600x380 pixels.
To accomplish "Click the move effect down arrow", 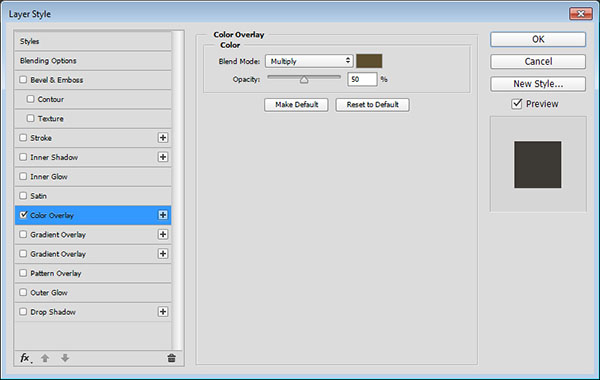I will coord(65,358).
